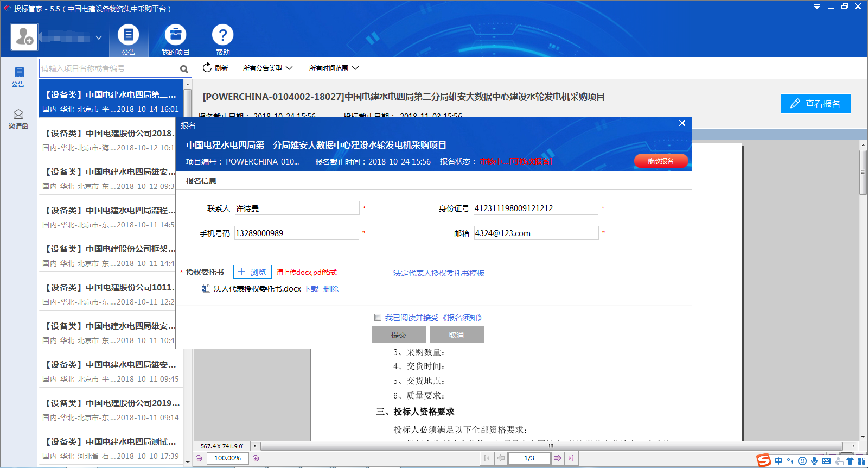Close the 报名 dialog

pyautogui.click(x=682, y=123)
